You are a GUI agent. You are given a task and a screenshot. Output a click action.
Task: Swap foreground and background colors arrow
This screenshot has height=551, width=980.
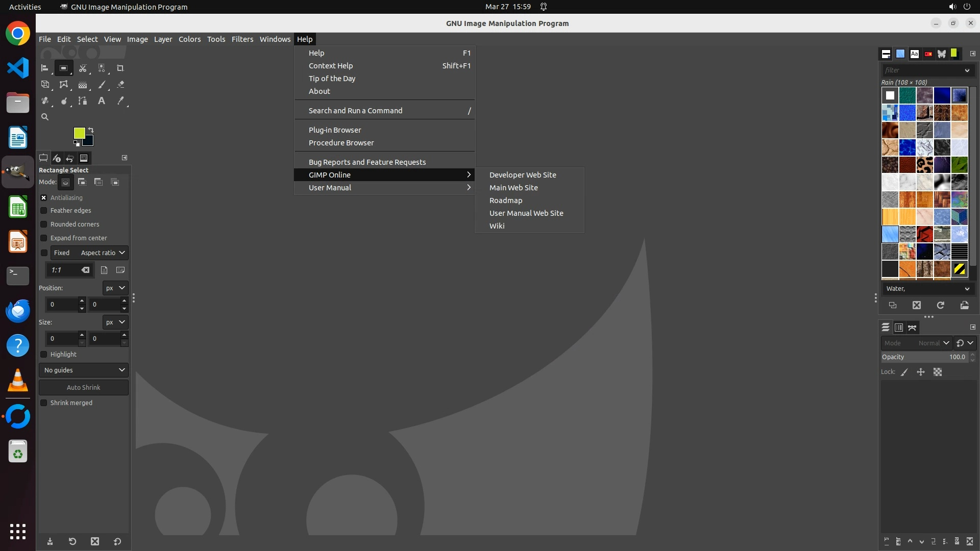pos(91,130)
